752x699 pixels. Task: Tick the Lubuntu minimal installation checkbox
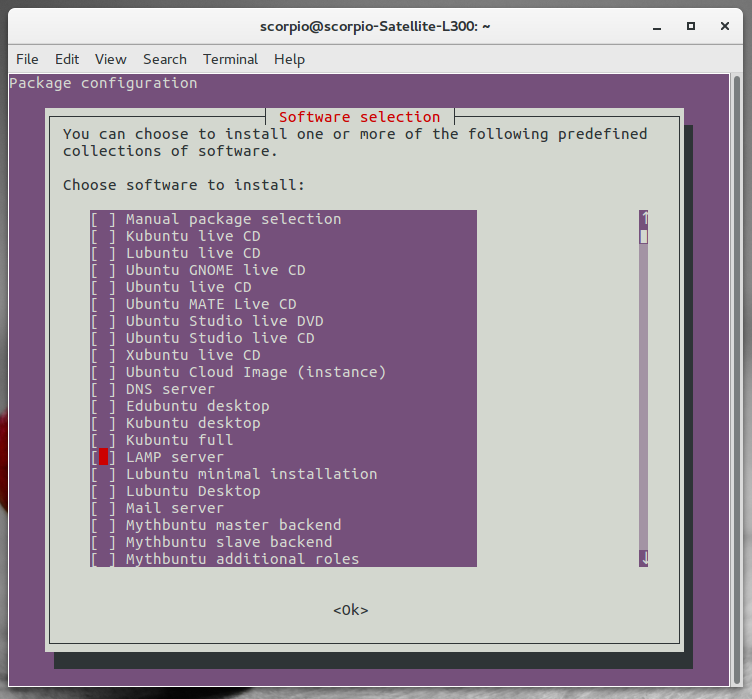click(x=104, y=474)
